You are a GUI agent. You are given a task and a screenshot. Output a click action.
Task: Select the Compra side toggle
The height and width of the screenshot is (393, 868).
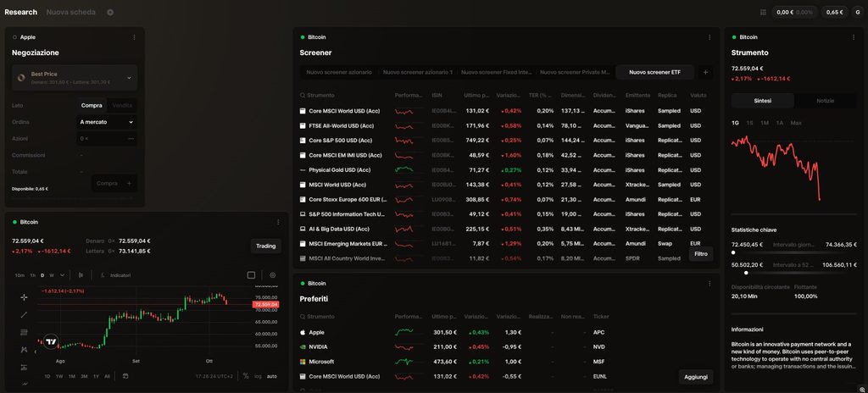click(92, 105)
